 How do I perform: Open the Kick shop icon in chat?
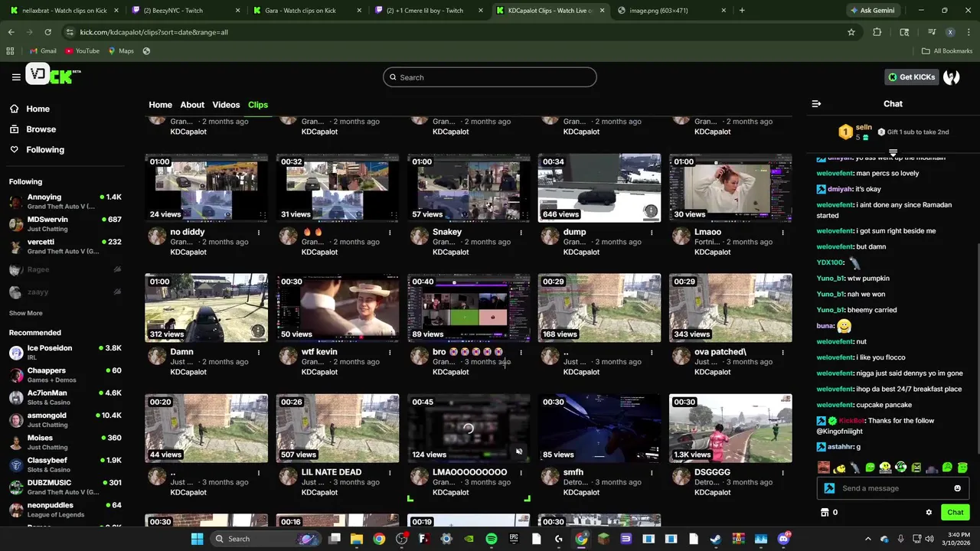point(825,513)
